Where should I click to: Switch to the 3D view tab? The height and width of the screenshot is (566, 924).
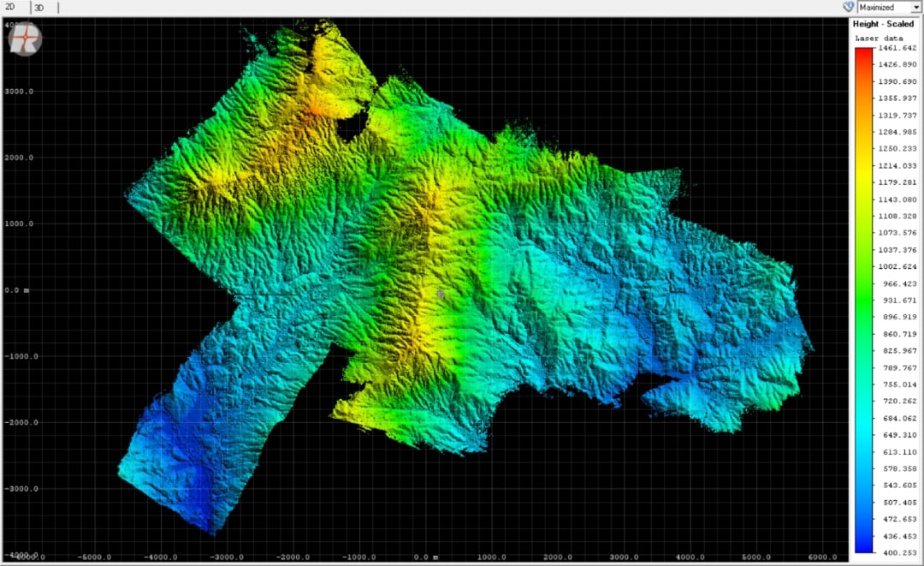tap(40, 7)
